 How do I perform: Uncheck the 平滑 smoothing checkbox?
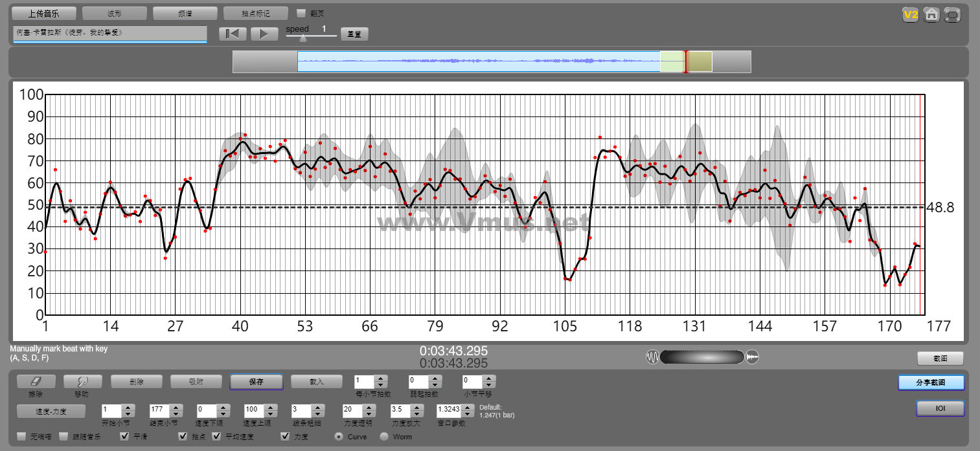click(125, 437)
